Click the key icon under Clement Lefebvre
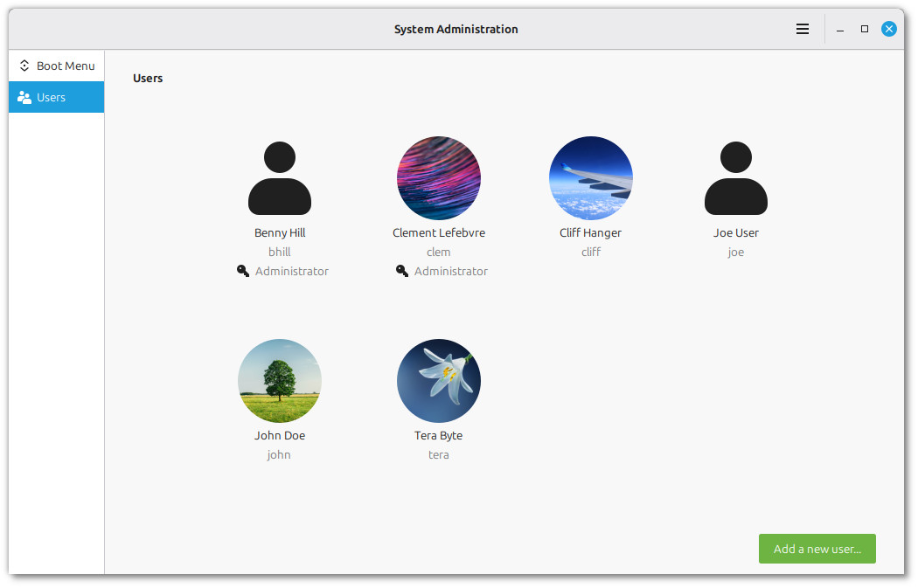918x588 pixels. [x=402, y=271]
